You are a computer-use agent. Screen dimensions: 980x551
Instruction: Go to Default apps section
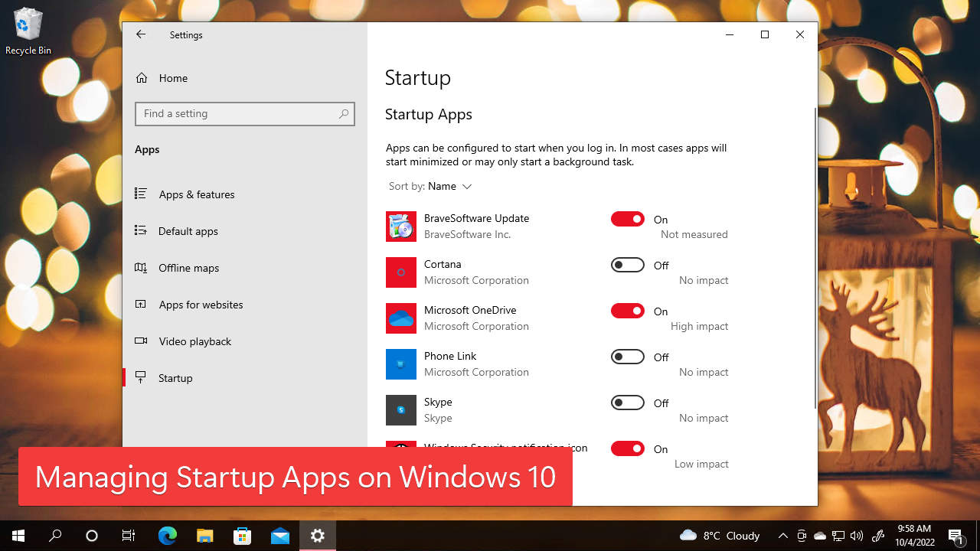(x=245, y=231)
